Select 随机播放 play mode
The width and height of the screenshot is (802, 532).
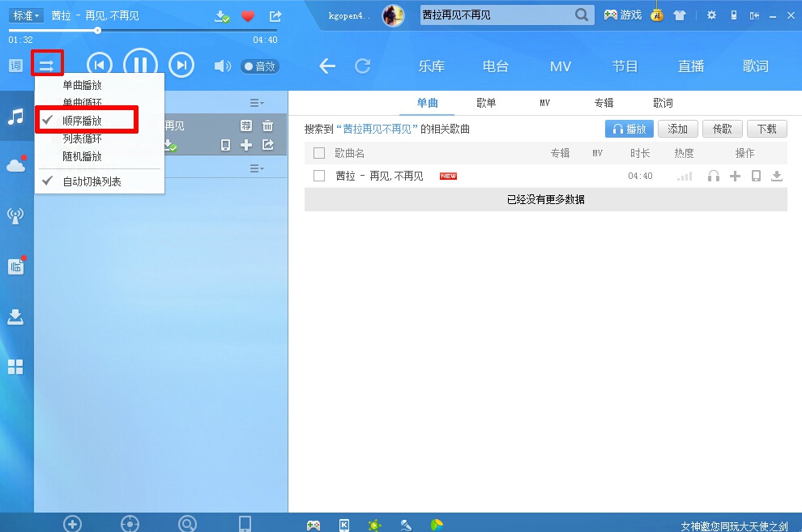tap(82, 156)
